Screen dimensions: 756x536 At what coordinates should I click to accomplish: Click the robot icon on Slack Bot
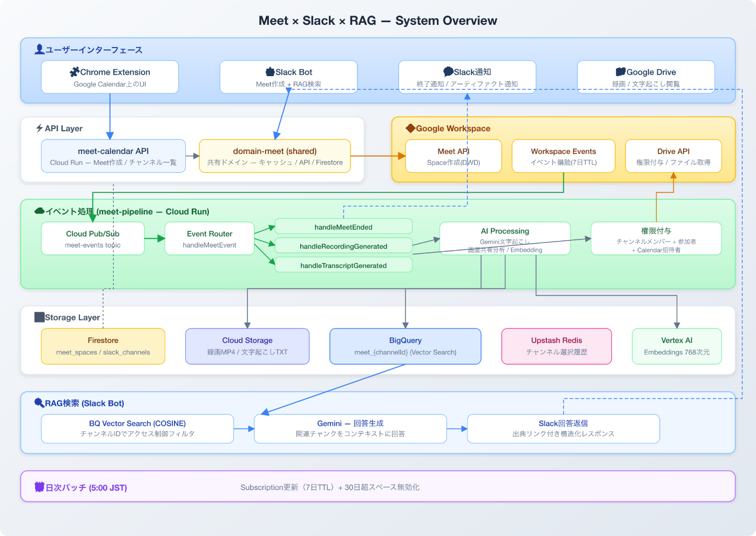270,72
